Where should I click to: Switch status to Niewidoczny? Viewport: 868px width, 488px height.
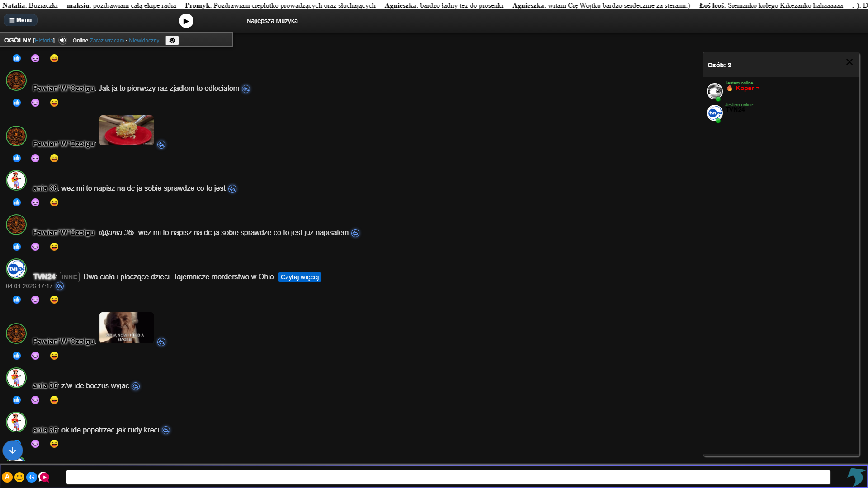[x=144, y=41]
